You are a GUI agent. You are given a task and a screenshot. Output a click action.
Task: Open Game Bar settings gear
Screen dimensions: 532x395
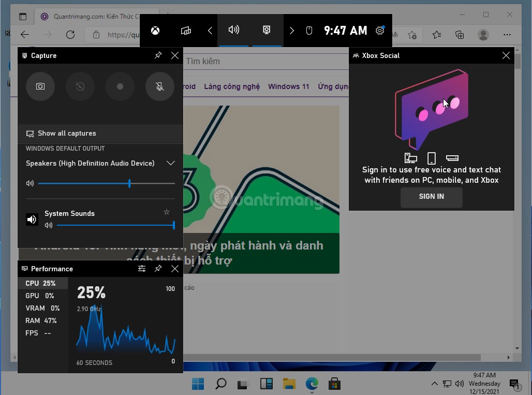[x=380, y=31]
